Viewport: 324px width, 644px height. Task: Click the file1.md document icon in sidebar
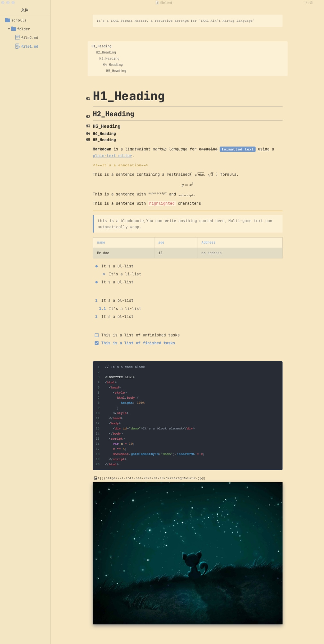tap(18, 46)
